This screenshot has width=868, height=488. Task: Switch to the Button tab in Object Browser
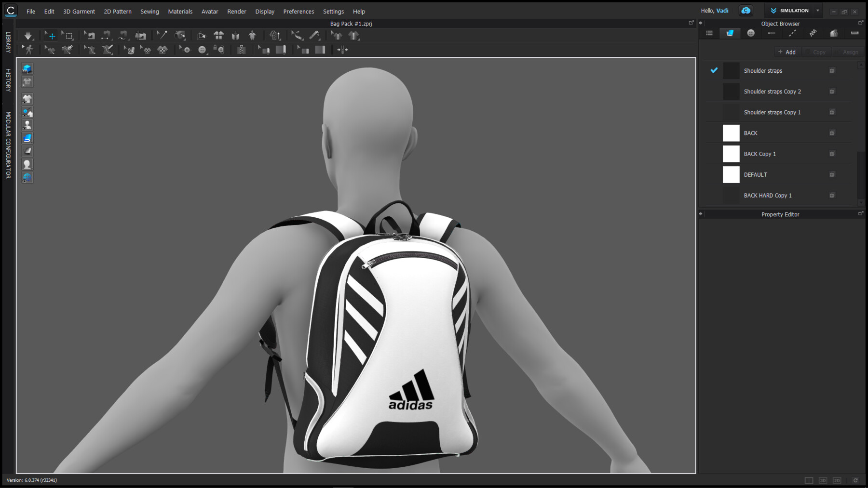(x=751, y=33)
